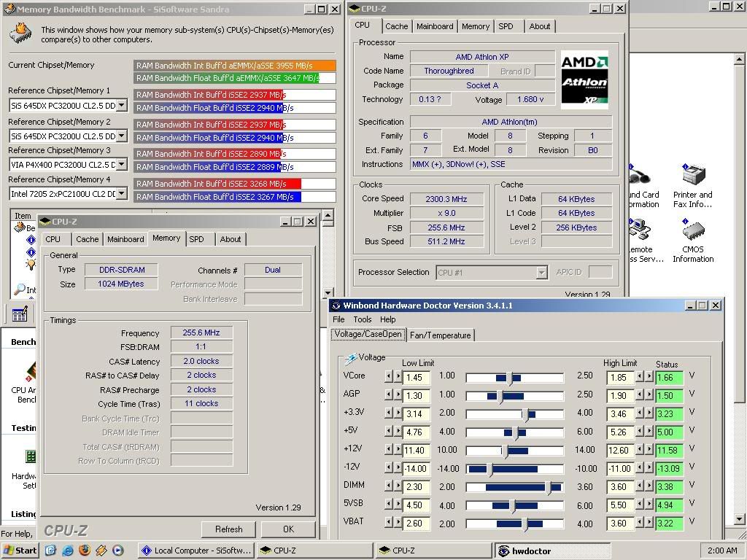The image size is (747, 560).
Task: Launch Internet Explorer from quick launch
Action: point(68,551)
